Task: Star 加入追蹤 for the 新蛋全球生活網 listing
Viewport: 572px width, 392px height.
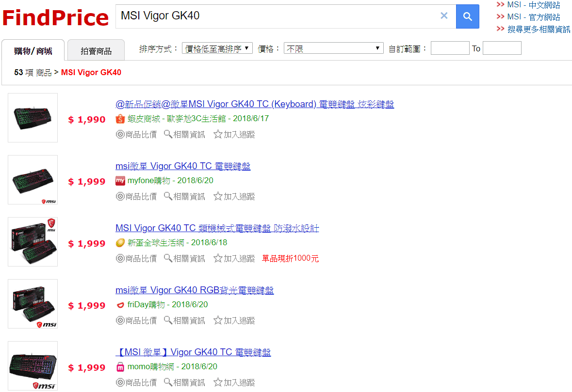Action: pos(234,258)
